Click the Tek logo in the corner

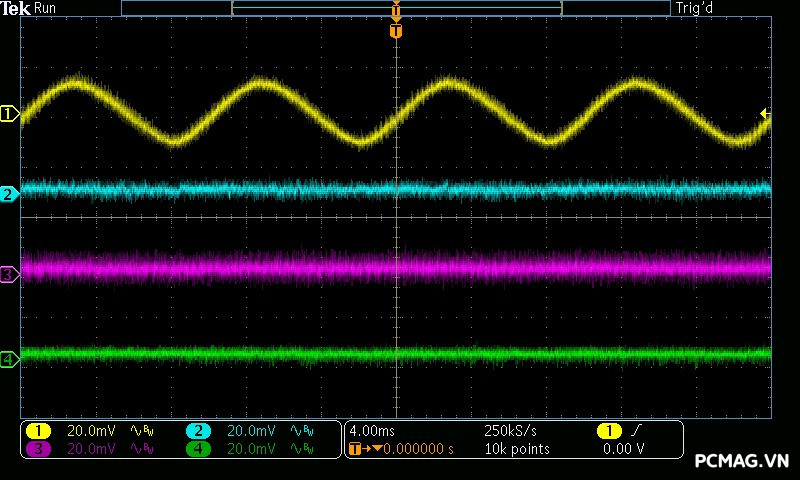coord(16,8)
